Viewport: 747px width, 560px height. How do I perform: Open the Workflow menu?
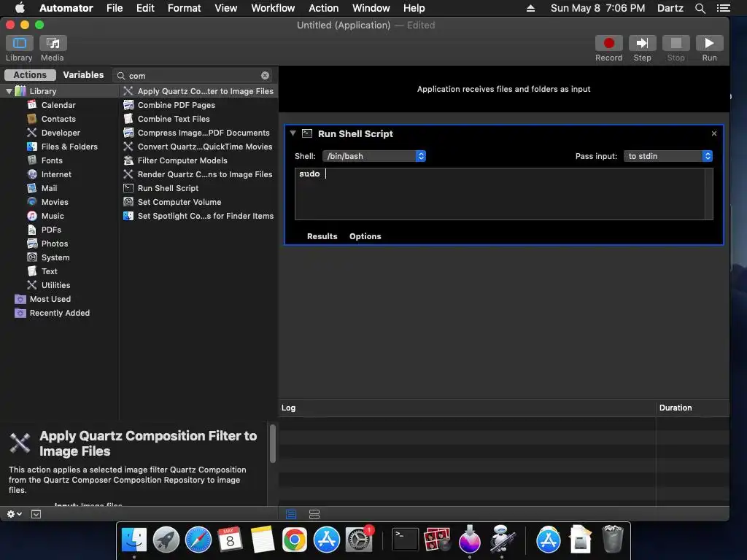[x=273, y=8]
